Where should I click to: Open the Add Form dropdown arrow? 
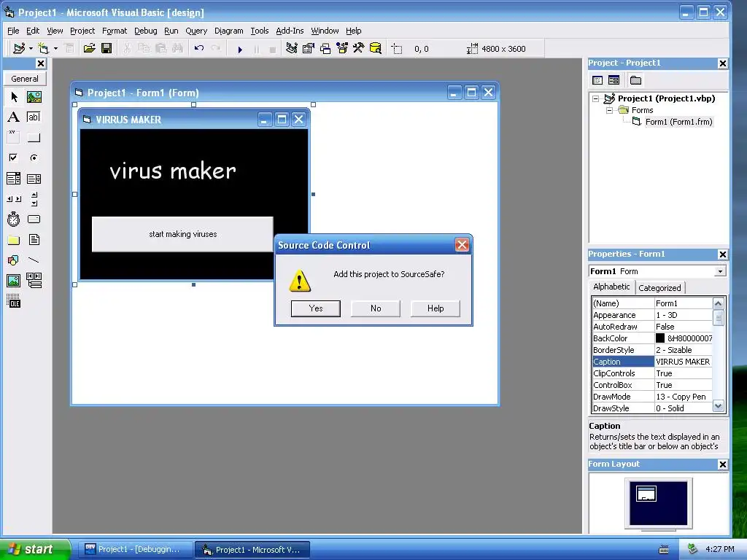(55, 49)
